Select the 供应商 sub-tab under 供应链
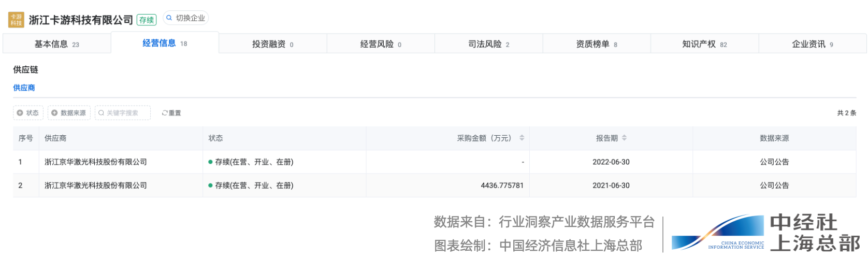 click(24, 88)
